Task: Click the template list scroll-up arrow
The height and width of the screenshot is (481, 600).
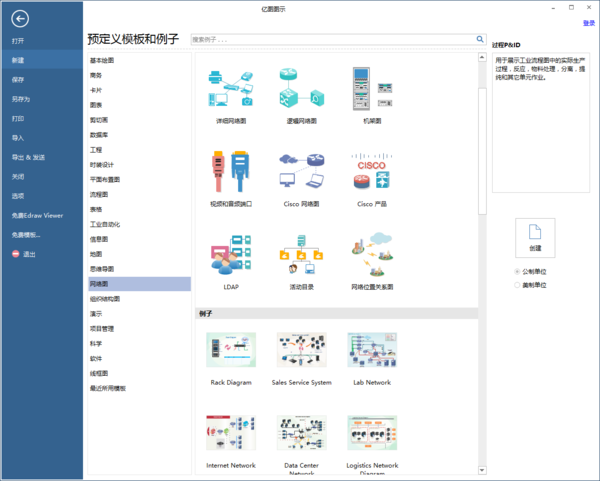Action: [x=482, y=57]
